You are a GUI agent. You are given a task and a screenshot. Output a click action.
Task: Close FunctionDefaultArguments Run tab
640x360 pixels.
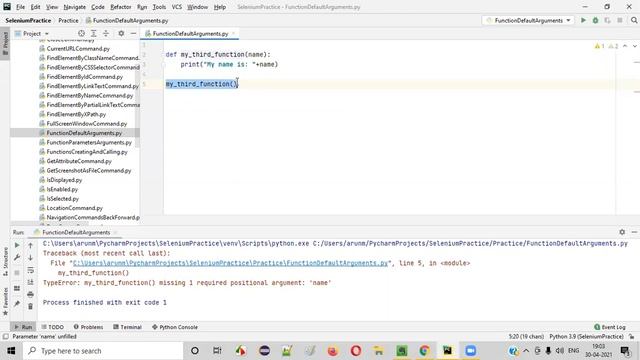(115, 232)
